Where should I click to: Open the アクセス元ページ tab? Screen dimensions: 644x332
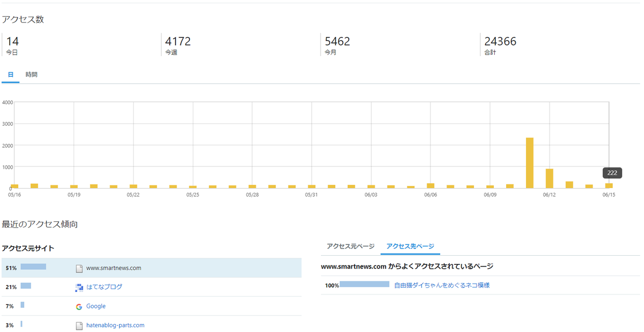[350, 246]
